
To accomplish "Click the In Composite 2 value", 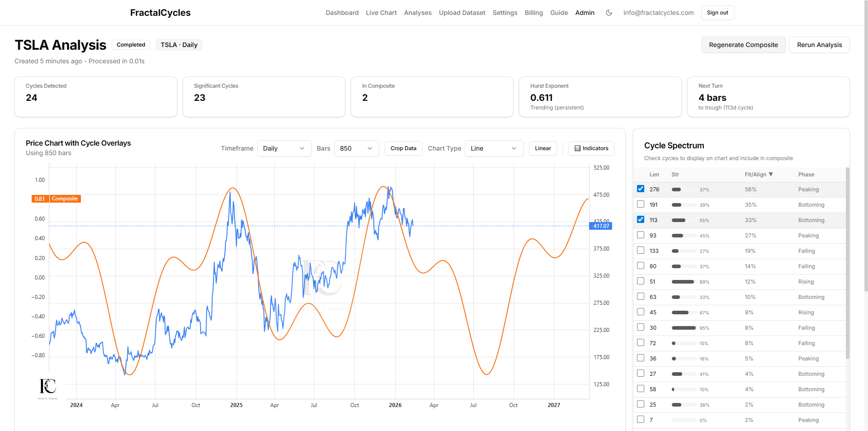I will click(365, 98).
